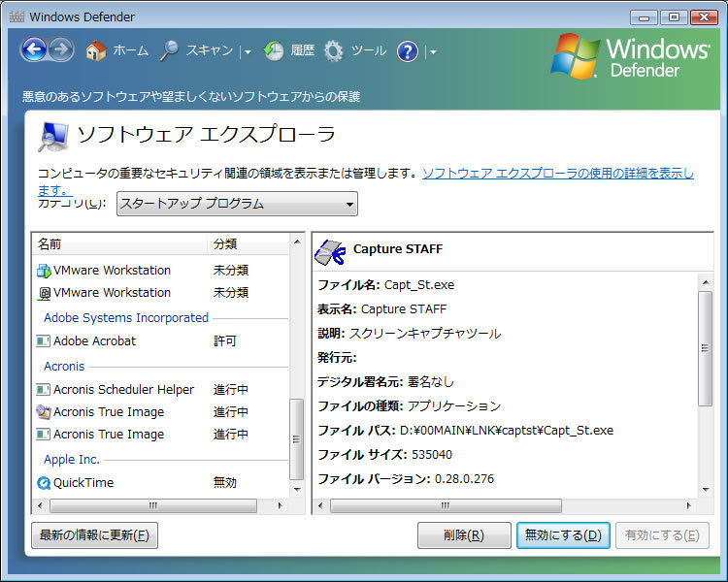Click the file size value 535040
Viewport: 728px width, 582px height.
[432, 455]
